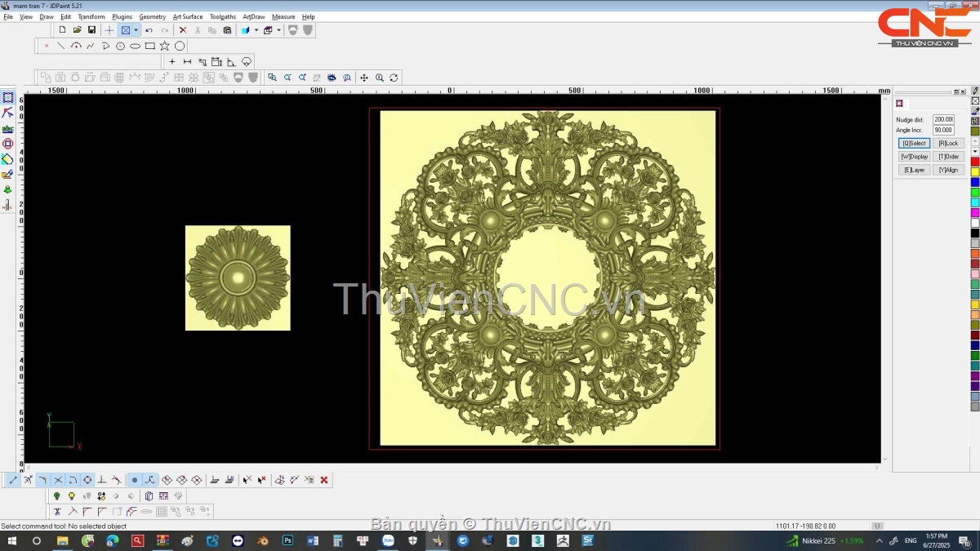Select the Arc drawing tool
Screen dimensions: 980x551
pos(76,46)
